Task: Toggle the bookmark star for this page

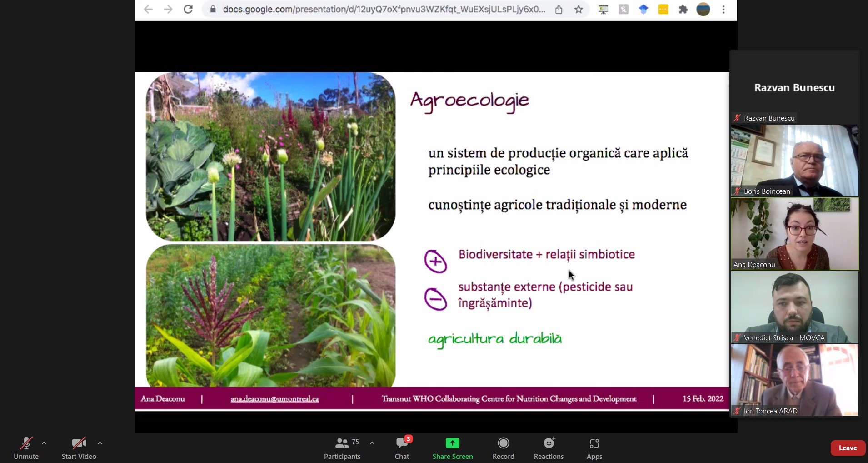Action: [578, 9]
